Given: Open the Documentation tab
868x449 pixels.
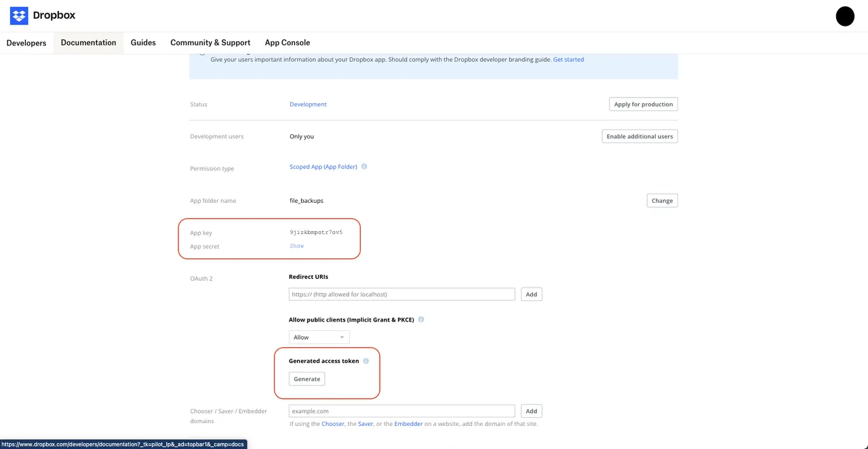Looking at the screenshot, I should [x=88, y=42].
